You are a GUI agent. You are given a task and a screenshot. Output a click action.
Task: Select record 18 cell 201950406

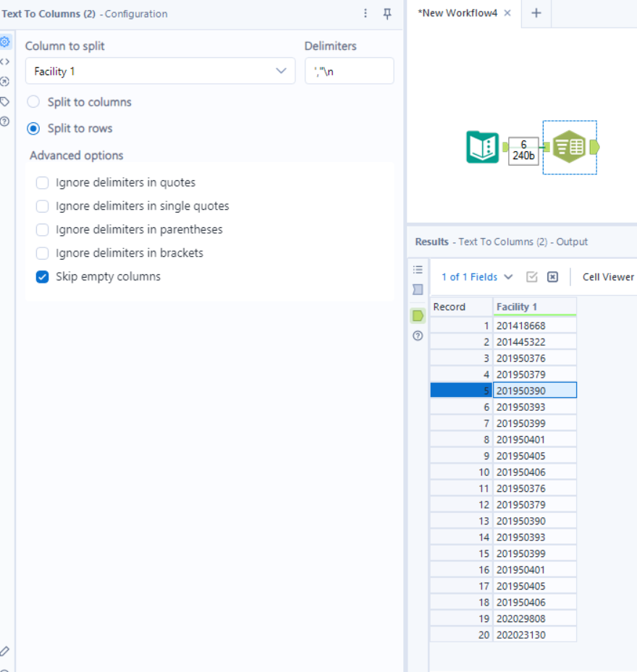click(534, 603)
